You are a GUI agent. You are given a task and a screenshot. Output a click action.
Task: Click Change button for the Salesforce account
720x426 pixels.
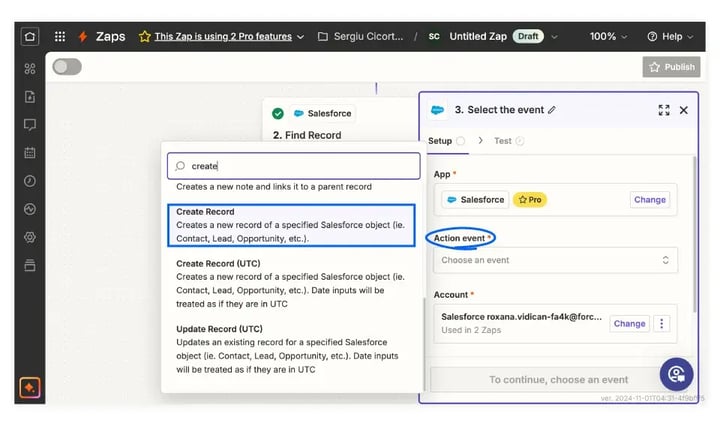[630, 324]
